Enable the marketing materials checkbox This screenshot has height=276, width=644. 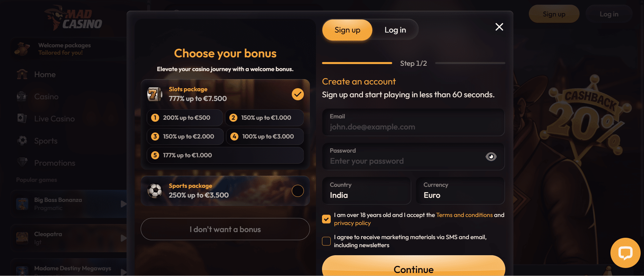pyautogui.click(x=326, y=241)
